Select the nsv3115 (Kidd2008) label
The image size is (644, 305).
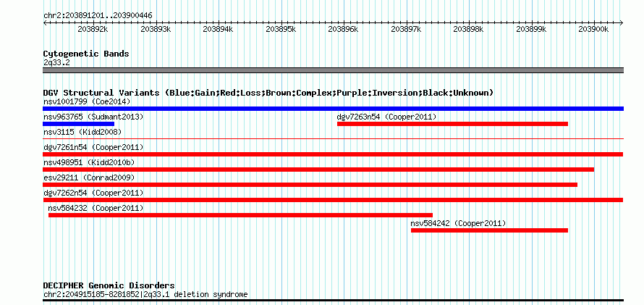click(x=82, y=132)
